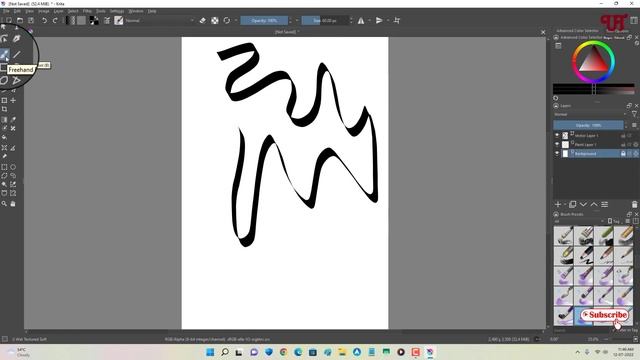Screen dimensions: 640x360
Task: Select the Crop tool
Action: [4, 109]
